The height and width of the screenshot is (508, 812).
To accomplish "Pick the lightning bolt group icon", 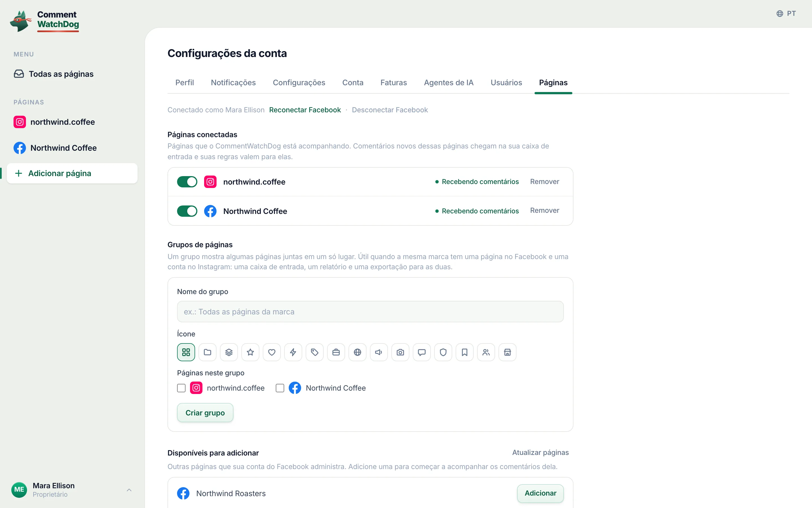I will 293,352.
